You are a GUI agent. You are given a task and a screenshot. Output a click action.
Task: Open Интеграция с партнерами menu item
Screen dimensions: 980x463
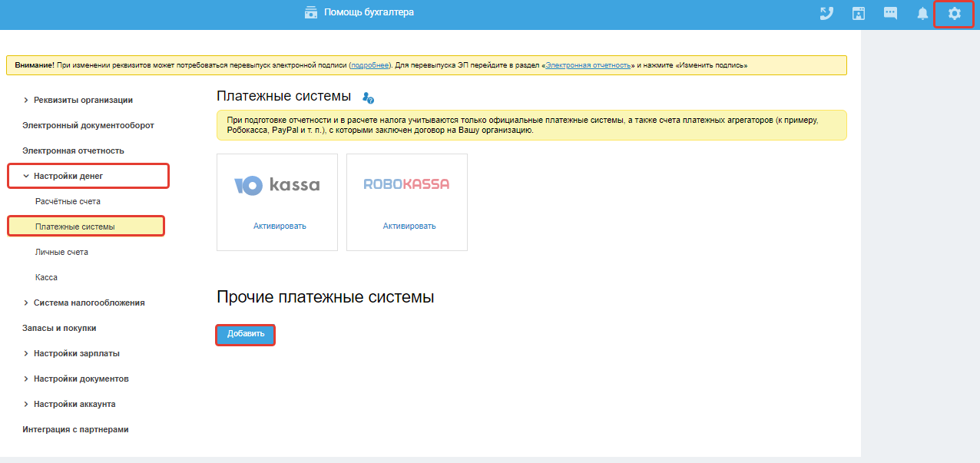tap(75, 429)
